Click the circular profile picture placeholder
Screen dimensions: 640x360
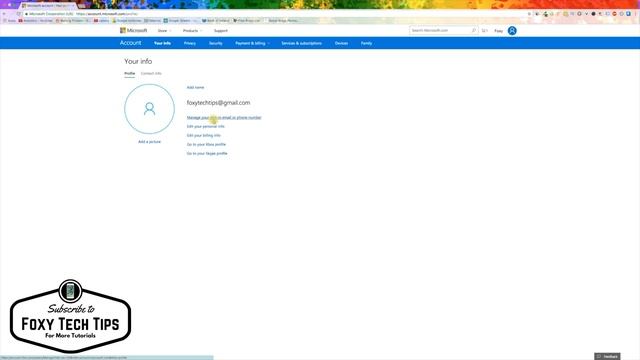coord(149,109)
